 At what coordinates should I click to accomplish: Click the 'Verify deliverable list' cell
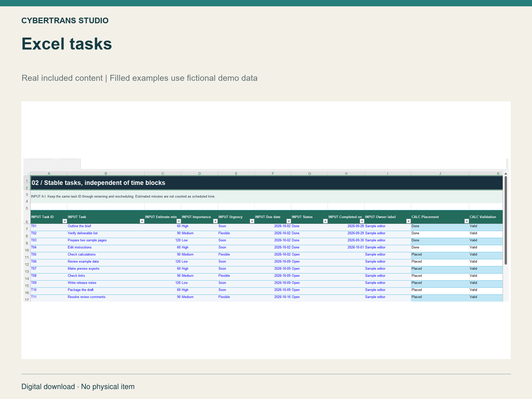[106, 234]
